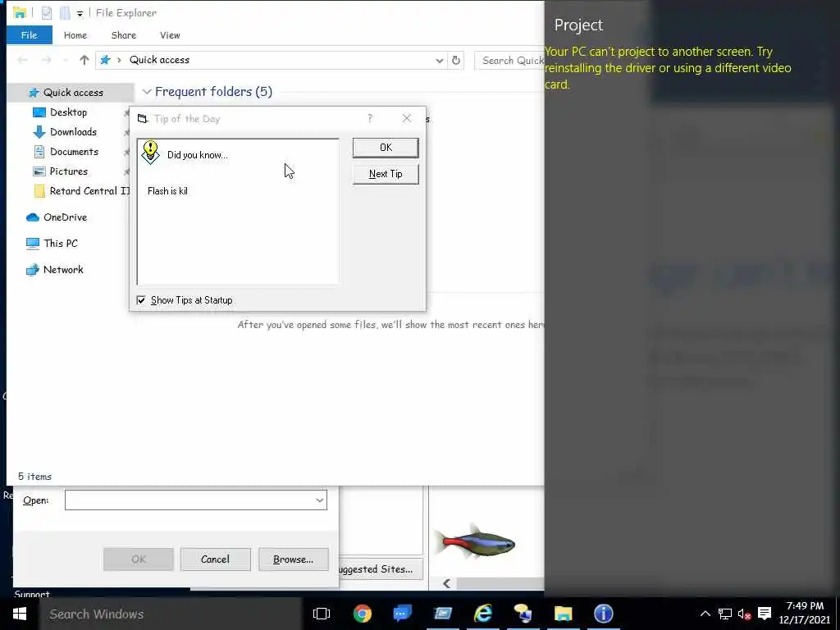Click the '5 items' status bar text
The image size is (840, 630).
tap(34, 477)
